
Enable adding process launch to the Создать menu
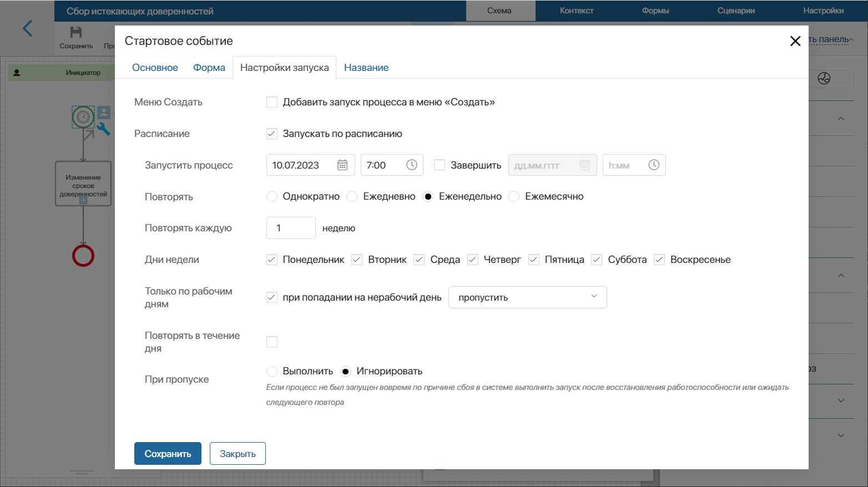271,102
